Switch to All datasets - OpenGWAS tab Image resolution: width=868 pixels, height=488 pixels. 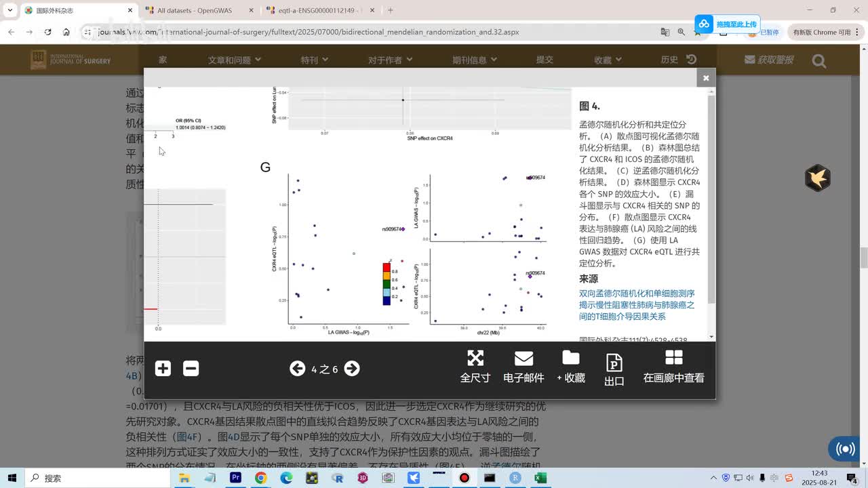coord(195,10)
